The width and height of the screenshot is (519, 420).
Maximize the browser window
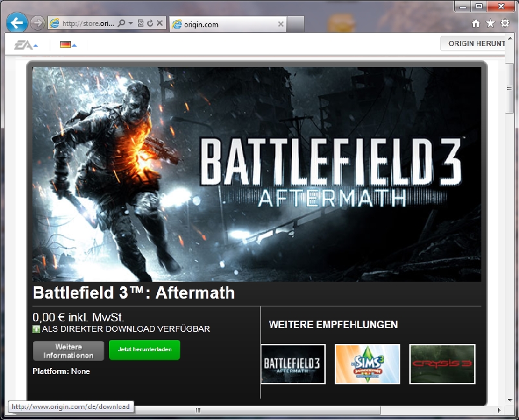click(x=479, y=6)
